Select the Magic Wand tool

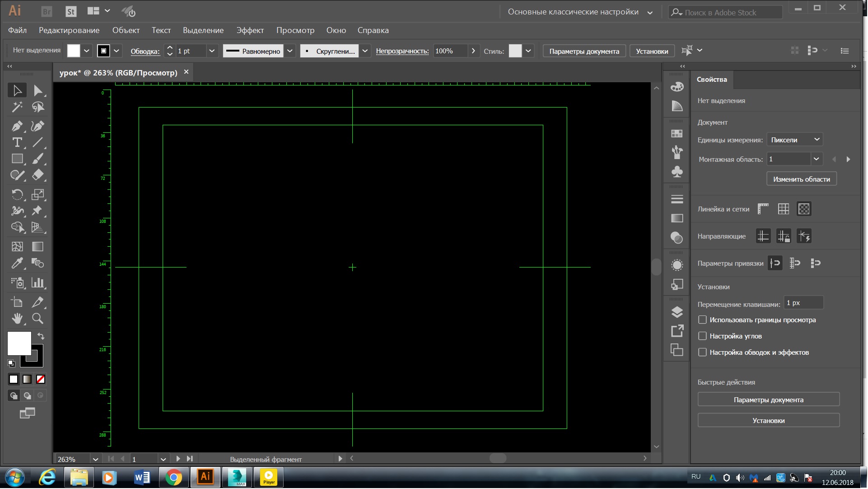pos(17,107)
